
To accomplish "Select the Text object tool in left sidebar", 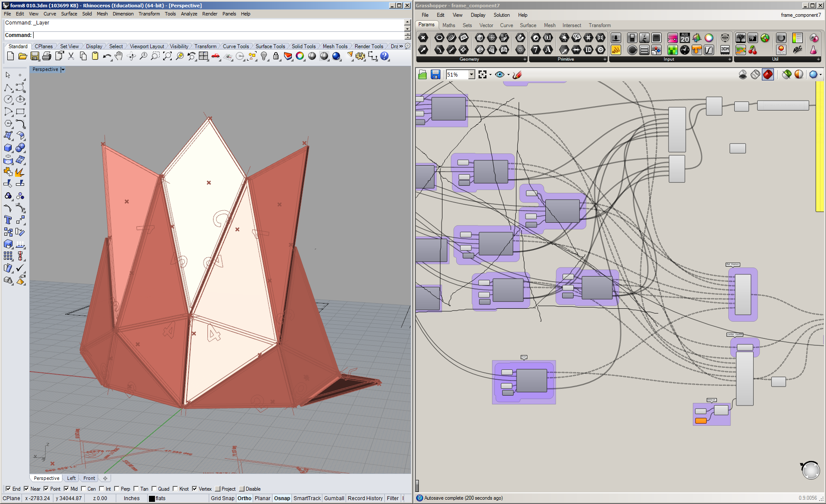I will click(x=8, y=220).
